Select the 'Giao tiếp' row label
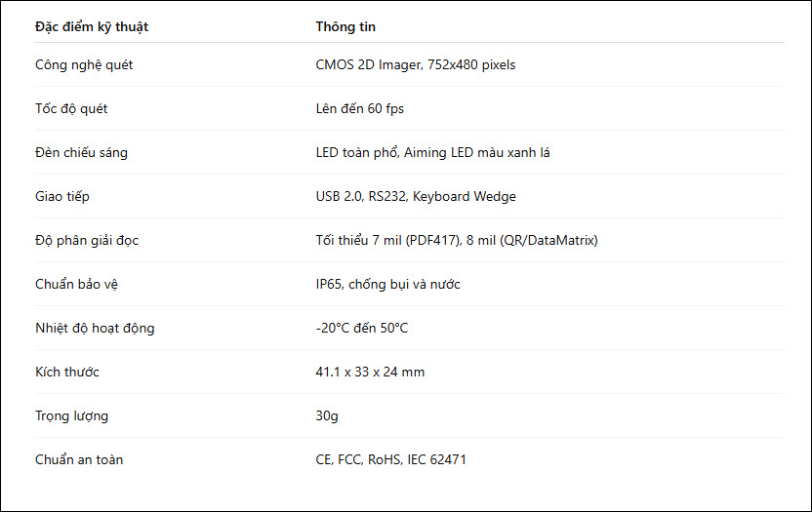Image resolution: width=812 pixels, height=512 pixels. pyautogui.click(x=62, y=197)
